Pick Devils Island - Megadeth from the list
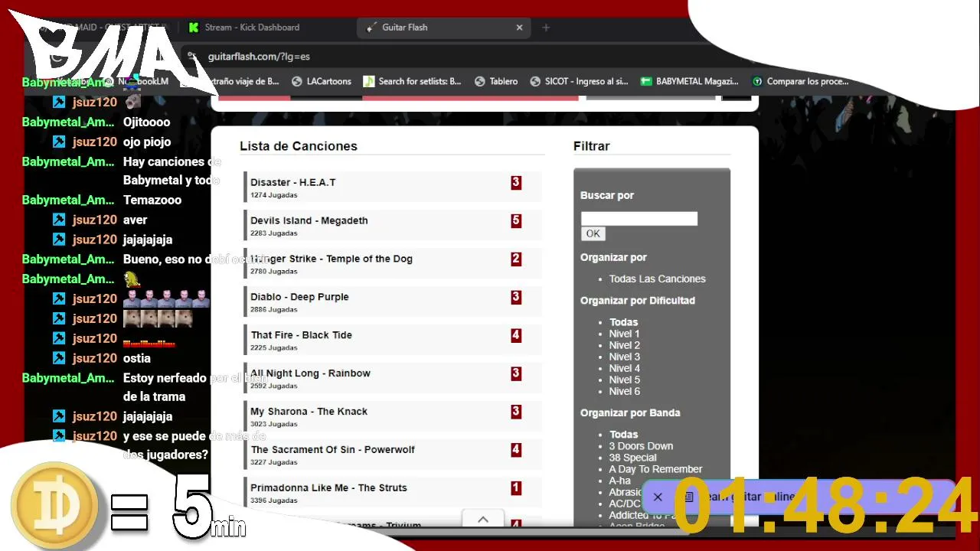980x551 pixels. pyautogui.click(x=309, y=220)
